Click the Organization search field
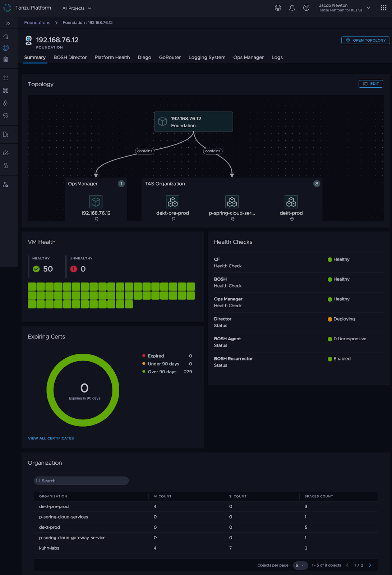The height and width of the screenshot is (575, 392). [81, 481]
